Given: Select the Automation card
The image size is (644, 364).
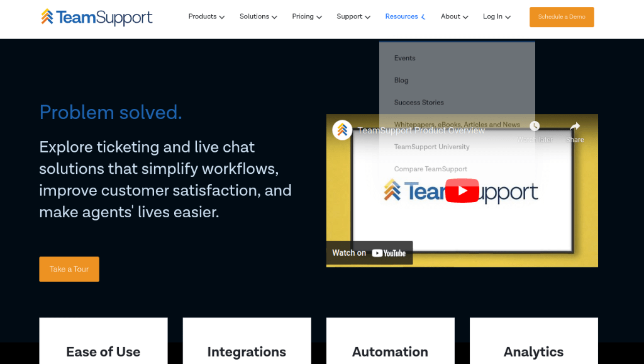Looking at the screenshot, I should coord(390,341).
